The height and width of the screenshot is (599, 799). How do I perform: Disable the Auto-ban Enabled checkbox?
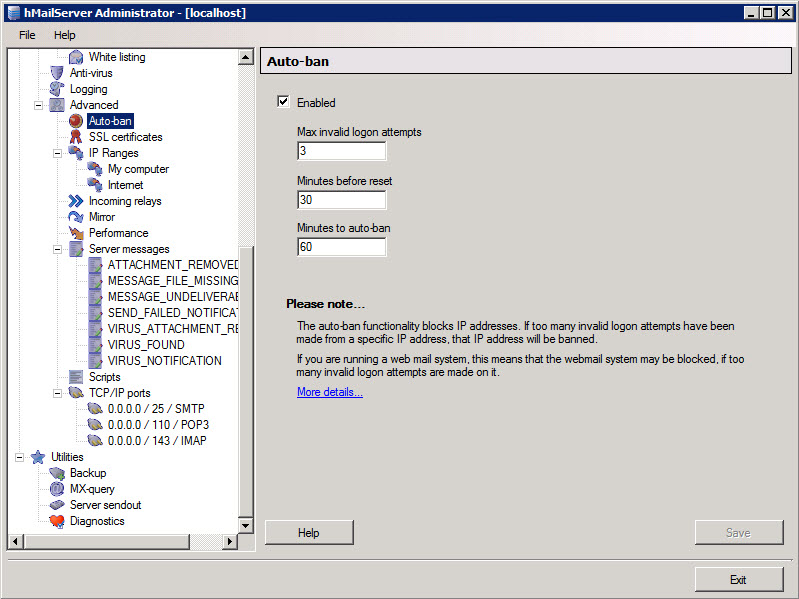tap(284, 102)
